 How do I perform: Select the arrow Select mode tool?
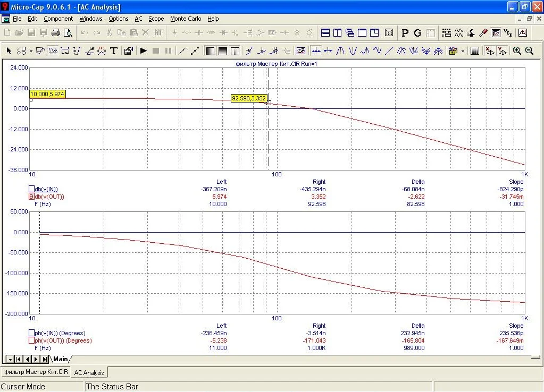(9, 51)
